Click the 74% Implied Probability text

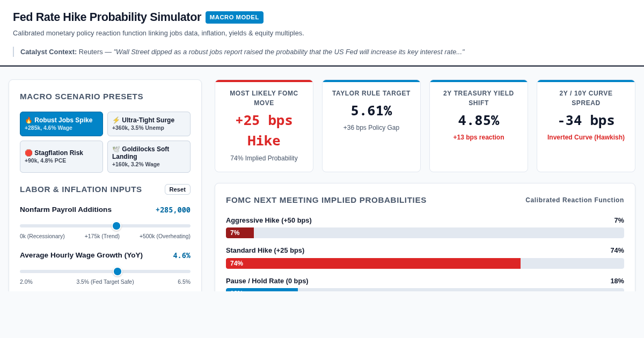(x=264, y=158)
